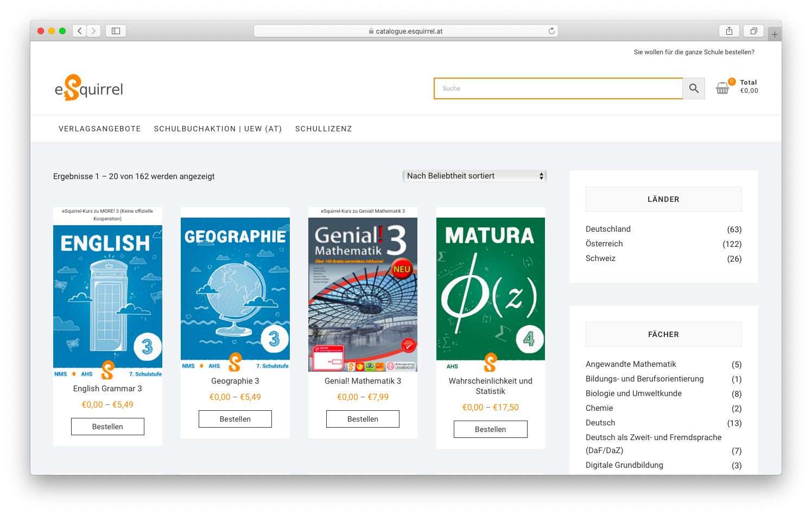Click the Suche search input field
The height and width of the screenshot is (515, 812).
(x=558, y=88)
